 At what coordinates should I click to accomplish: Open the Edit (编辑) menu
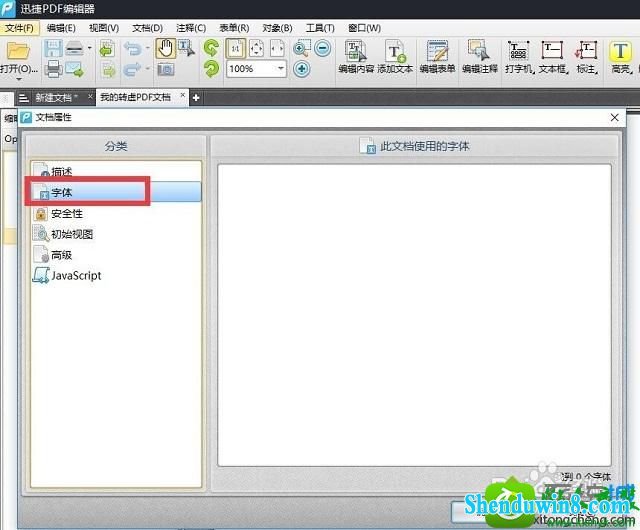tap(61, 28)
